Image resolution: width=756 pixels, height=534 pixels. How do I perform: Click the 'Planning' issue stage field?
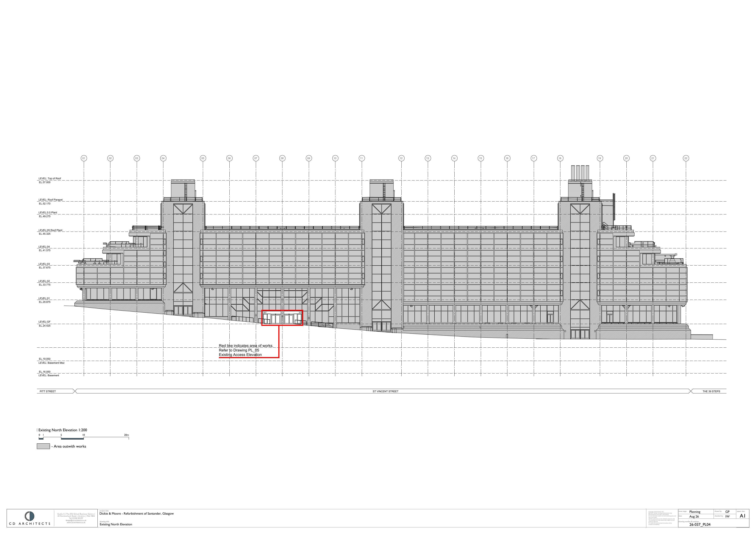tap(695, 512)
